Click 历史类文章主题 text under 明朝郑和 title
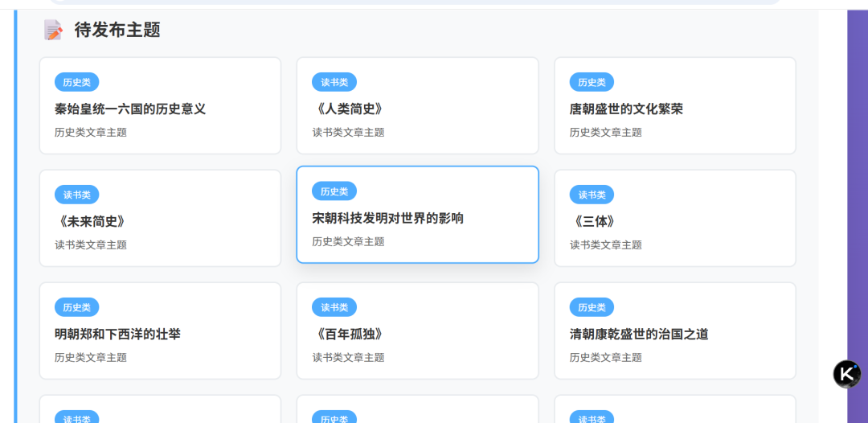This screenshot has width=868, height=423. pyautogui.click(x=91, y=357)
